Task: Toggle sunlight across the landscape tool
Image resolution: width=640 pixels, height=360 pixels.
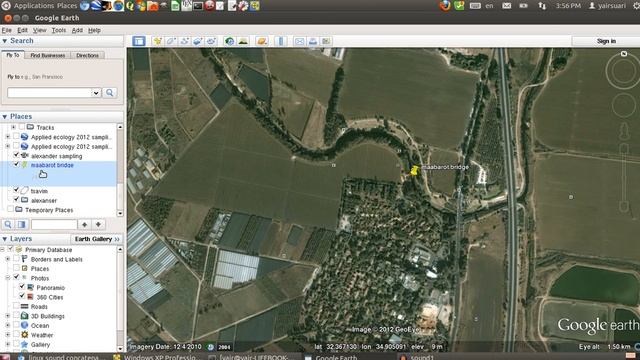Action: click(243, 41)
